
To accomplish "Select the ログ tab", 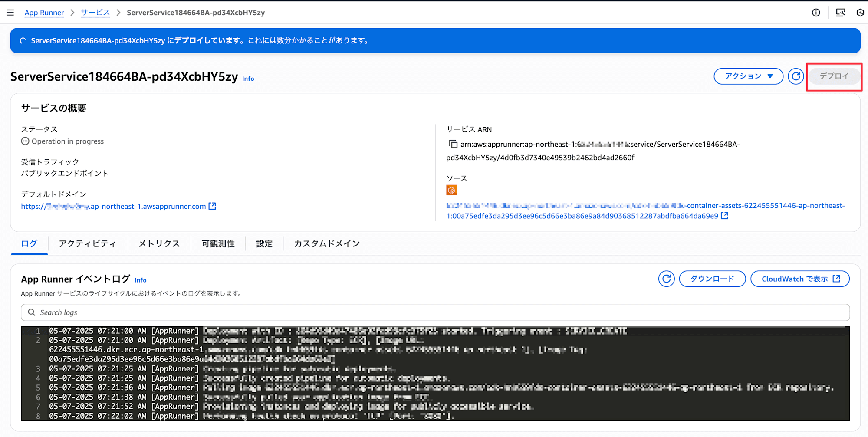I will click(x=29, y=243).
